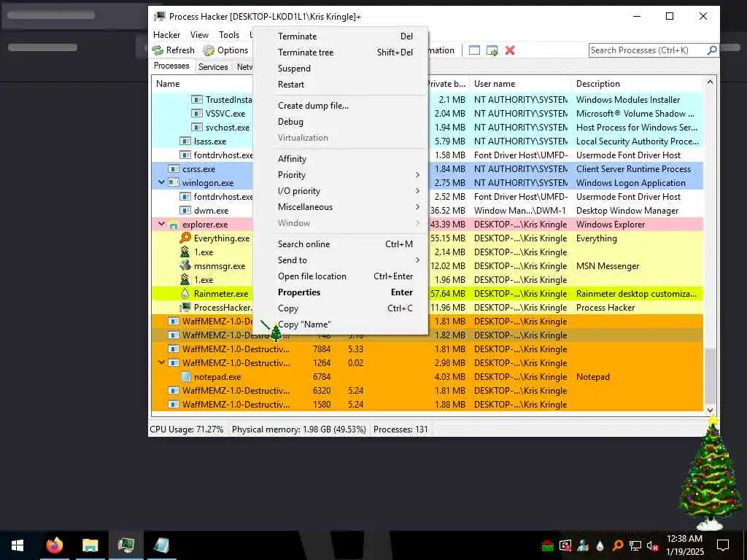
Task: Click the taskbar clock showing 12:38 AM
Action: point(684,545)
